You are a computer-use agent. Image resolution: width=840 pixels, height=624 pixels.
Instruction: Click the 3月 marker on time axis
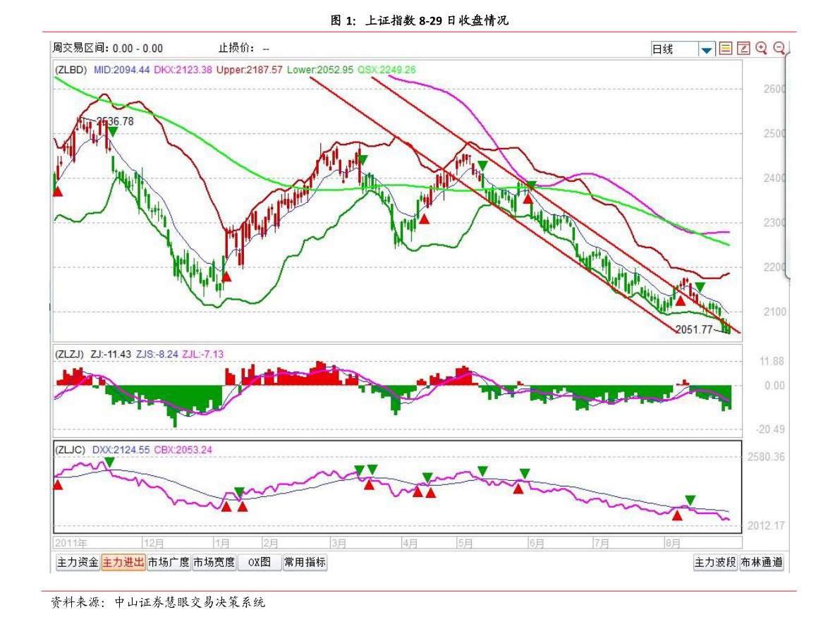click(x=339, y=543)
